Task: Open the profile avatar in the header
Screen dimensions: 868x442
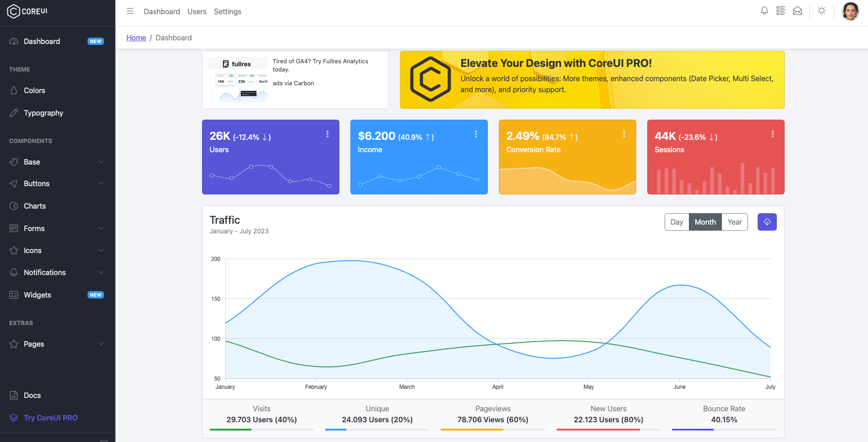Action: point(851,11)
